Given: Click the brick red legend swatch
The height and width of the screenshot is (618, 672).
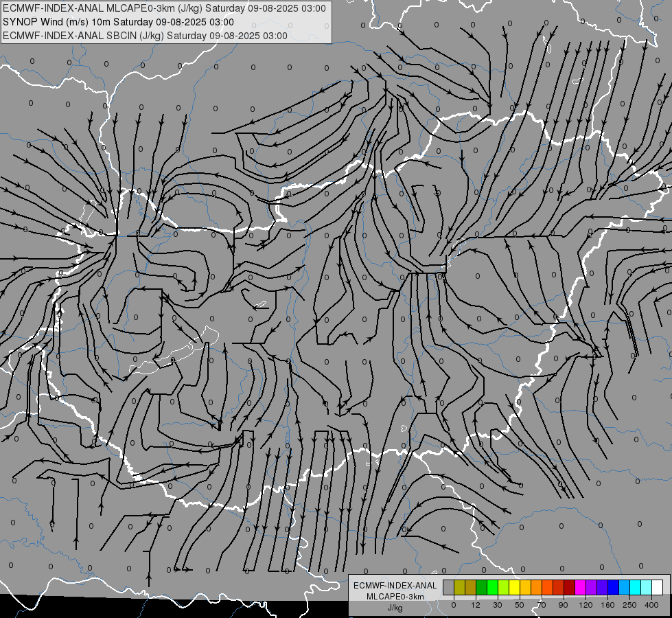Looking at the screenshot, I should click(x=559, y=587).
